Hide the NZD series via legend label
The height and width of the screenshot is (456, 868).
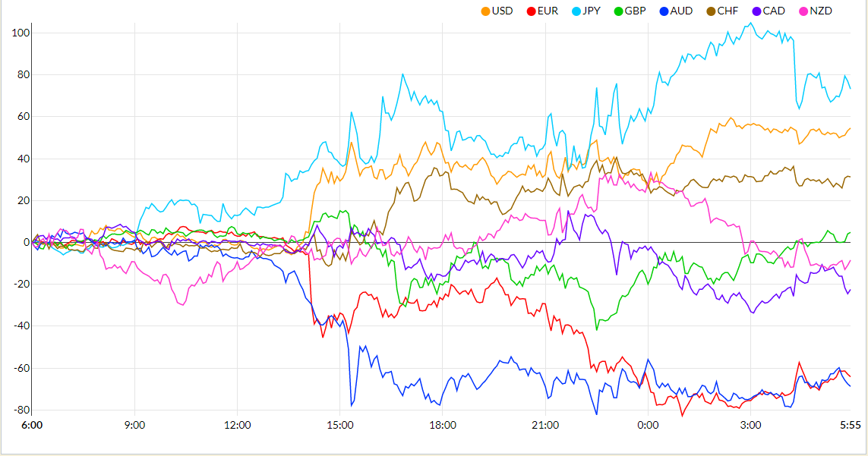click(x=820, y=11)
